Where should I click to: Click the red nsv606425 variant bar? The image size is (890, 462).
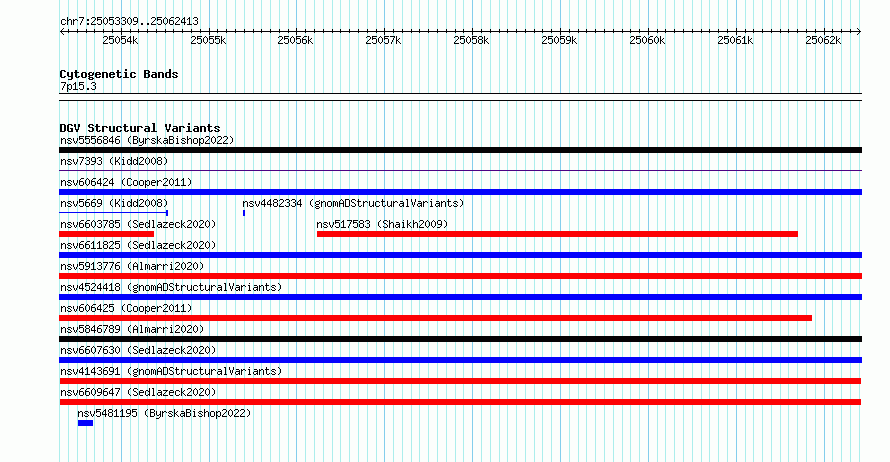pyautogui.click(x=435, y=318)
